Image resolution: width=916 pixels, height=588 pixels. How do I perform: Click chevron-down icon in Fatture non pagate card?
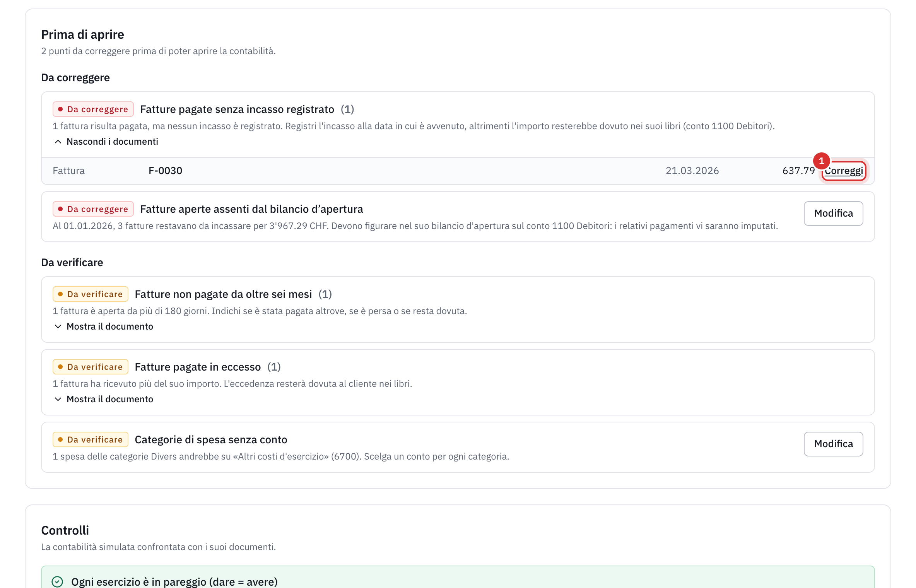click(x=58, y=326)
